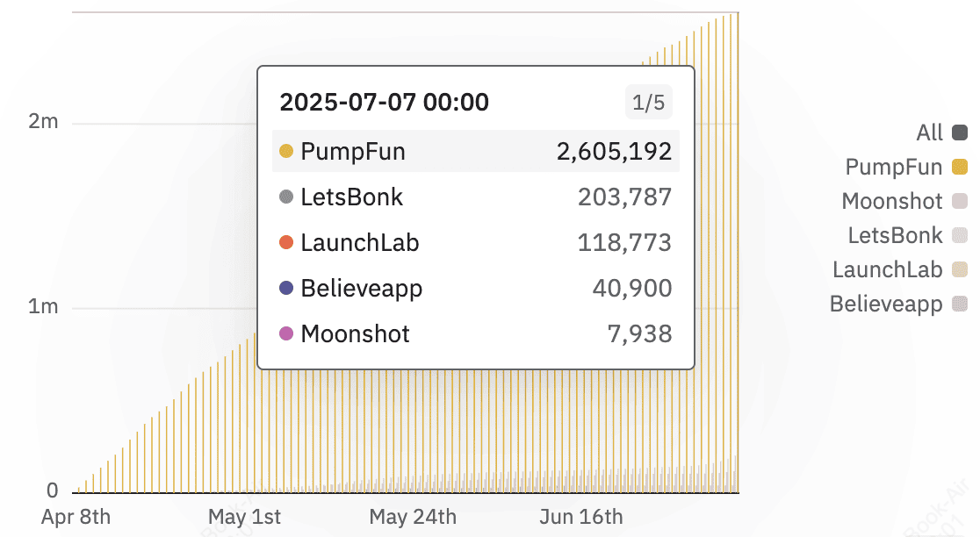The width and height of the screenshot is (980, 537).
Task: Click the pink Moonshot dot in tooltip
Action: (x=286, y=333)
